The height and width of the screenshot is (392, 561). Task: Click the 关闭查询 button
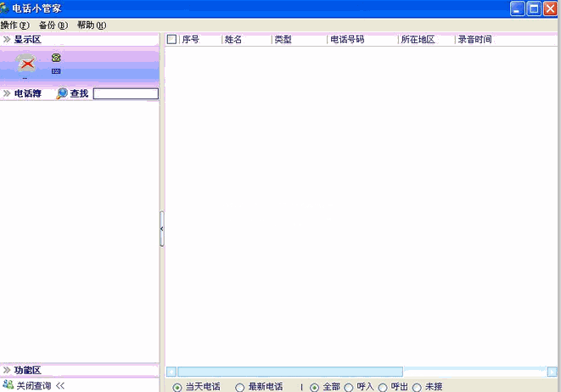point(34,385)
